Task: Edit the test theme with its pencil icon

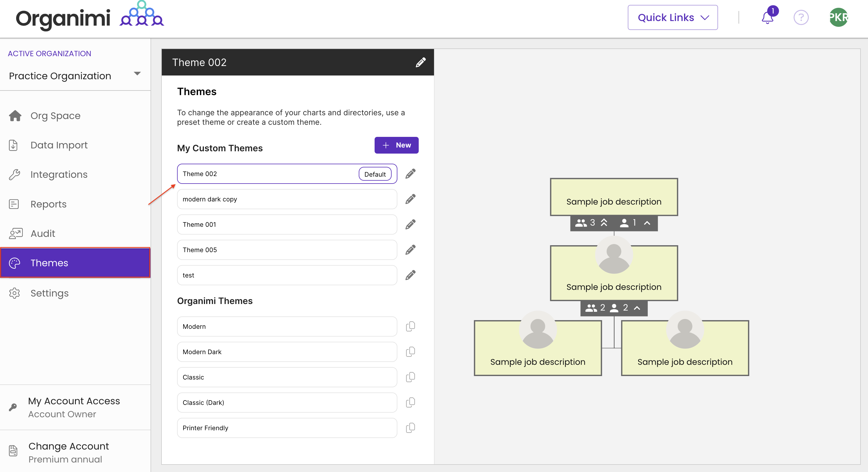Action: click(x=410, y=275)
